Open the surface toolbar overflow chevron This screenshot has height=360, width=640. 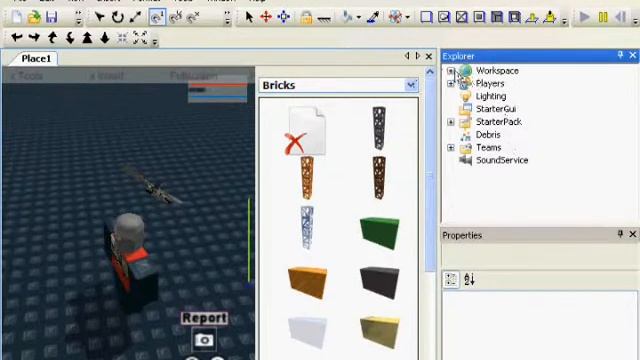(564, 20)
